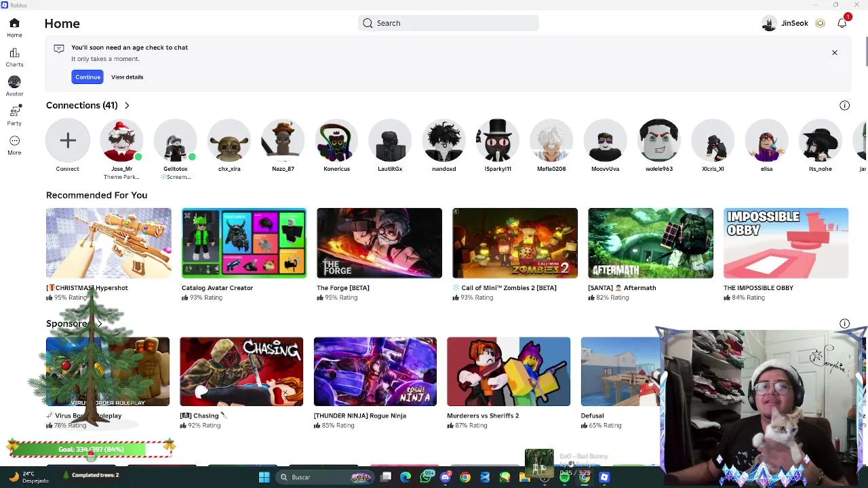Open Connections info icon
Image resolution: width=868 pixels, height=488 pixels.
(x=844, y=105)
